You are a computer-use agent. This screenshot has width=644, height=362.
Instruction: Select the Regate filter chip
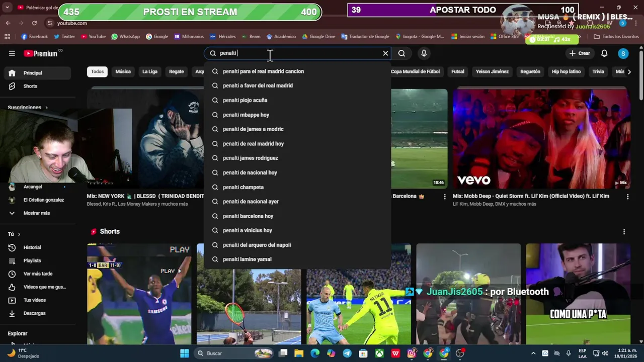point(176,71)
